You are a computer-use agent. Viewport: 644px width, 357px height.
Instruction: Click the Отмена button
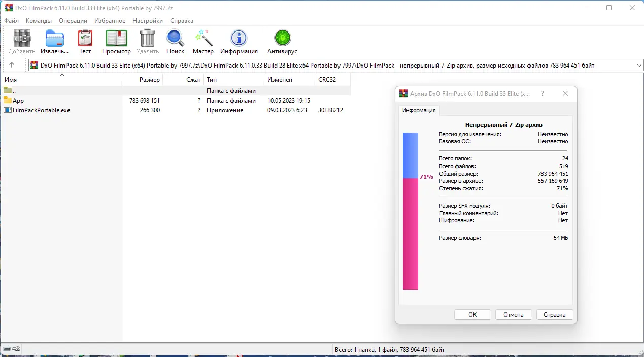point(514,315)
